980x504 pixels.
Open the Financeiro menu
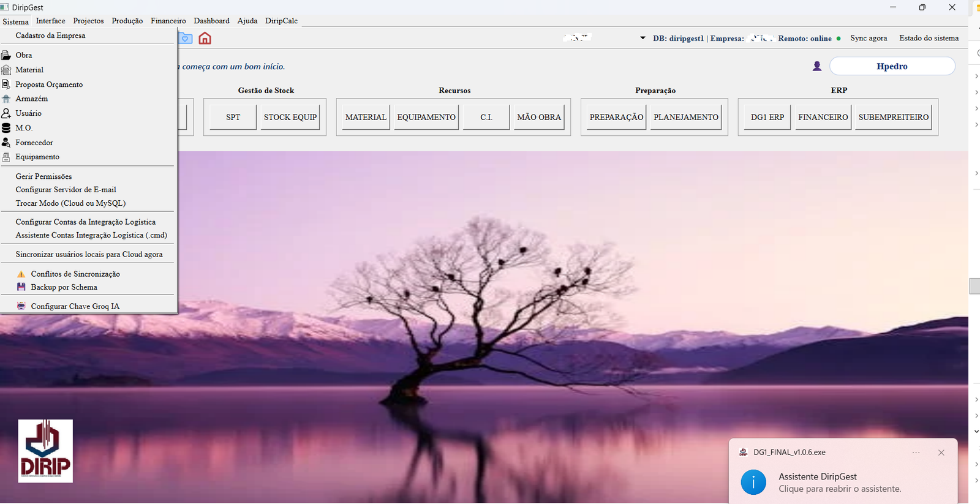(168, 21)
